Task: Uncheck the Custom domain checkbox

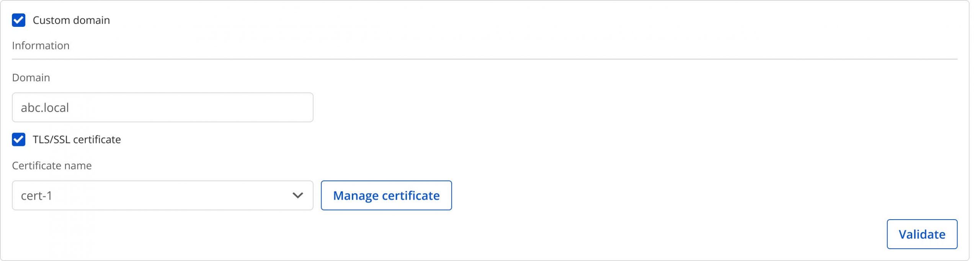Action: click(x=19, y=20)
